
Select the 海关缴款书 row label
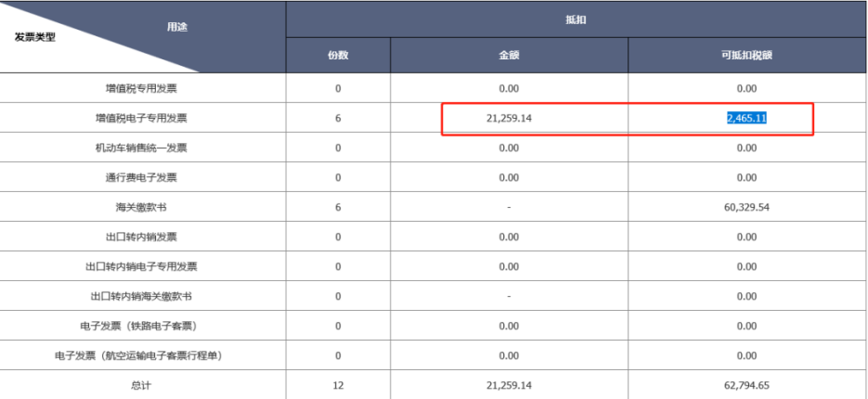(x=141, y=207)
